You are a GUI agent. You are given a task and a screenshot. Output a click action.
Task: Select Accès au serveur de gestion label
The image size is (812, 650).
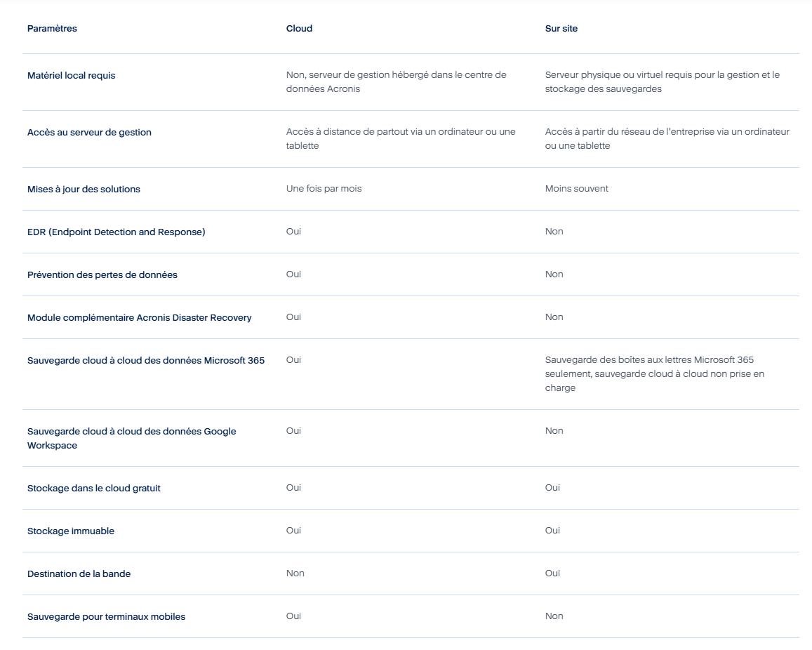click(90, 133)
